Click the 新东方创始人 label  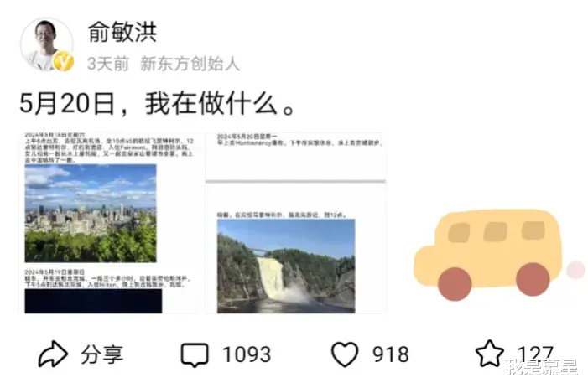pyautogui.click(x=190, y=64)
